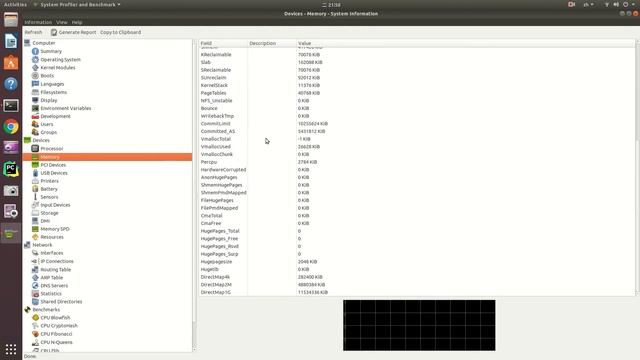Screen dimensions: 640x360
Task: Select the Memory SPD icon
Action: pos(35,229)
